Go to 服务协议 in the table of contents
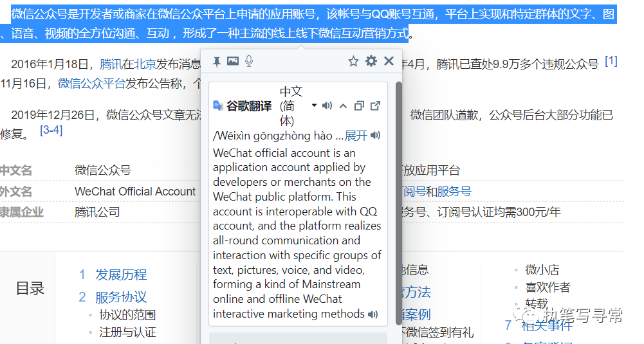This screenshot has height=344, width=644. (x=121, y=297)
